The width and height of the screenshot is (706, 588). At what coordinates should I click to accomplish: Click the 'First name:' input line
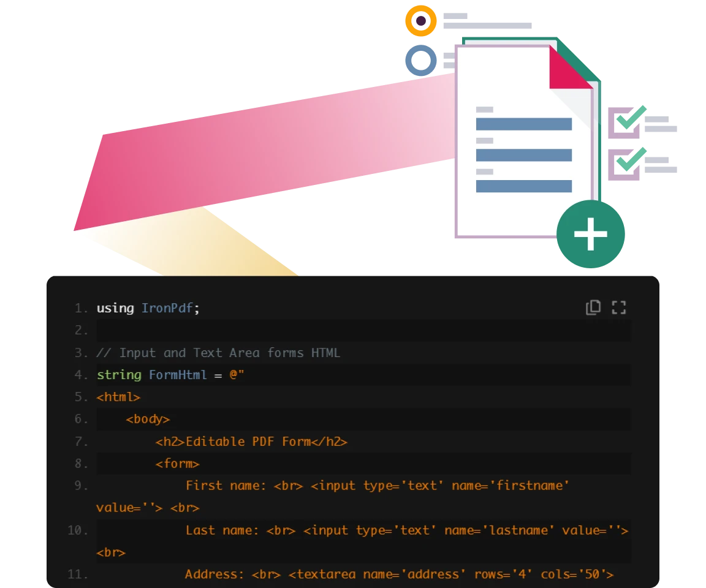[378, 486]
